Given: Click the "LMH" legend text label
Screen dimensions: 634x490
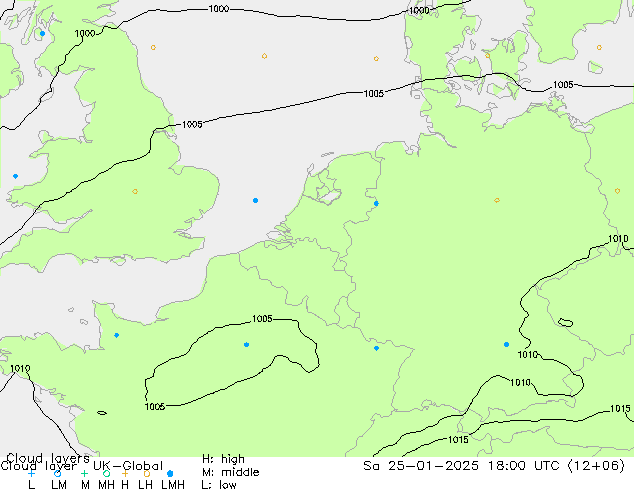Looking at the screenshot, I should (x=173, y=484).
